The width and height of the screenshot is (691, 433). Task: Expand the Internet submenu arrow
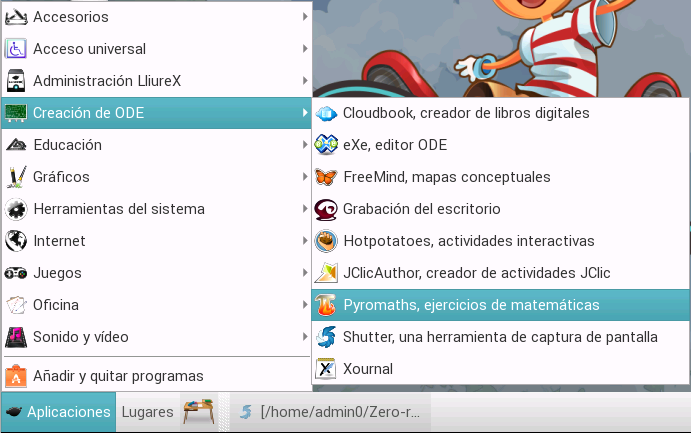tap(304, 241)
